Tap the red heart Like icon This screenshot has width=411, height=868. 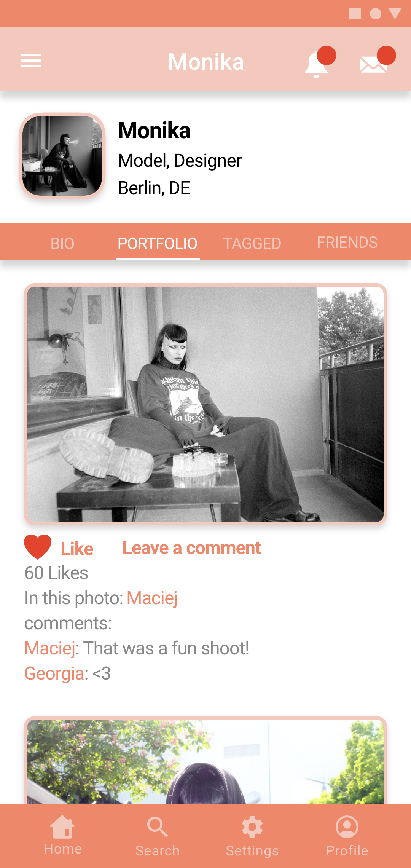(38, 547)
